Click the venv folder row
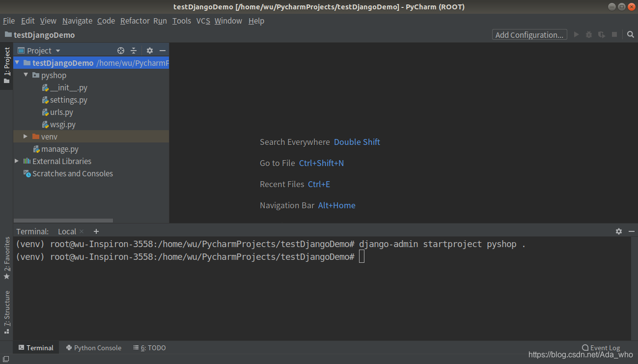 [91, 137]
